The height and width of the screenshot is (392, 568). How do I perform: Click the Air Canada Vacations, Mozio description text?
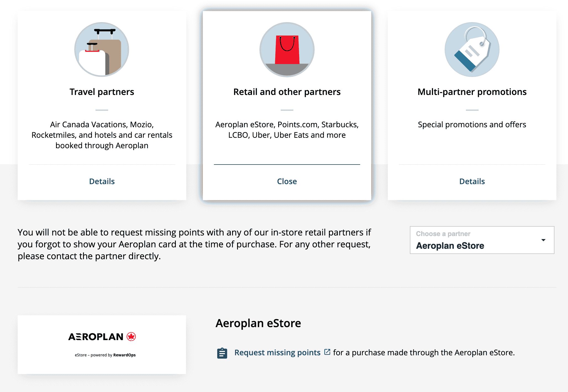coord(102,135)
